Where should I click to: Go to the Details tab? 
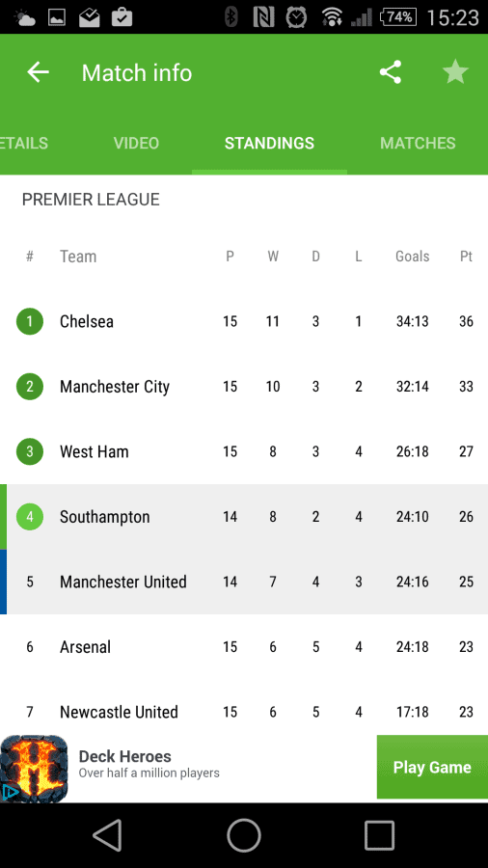click(x=24, y=143)
